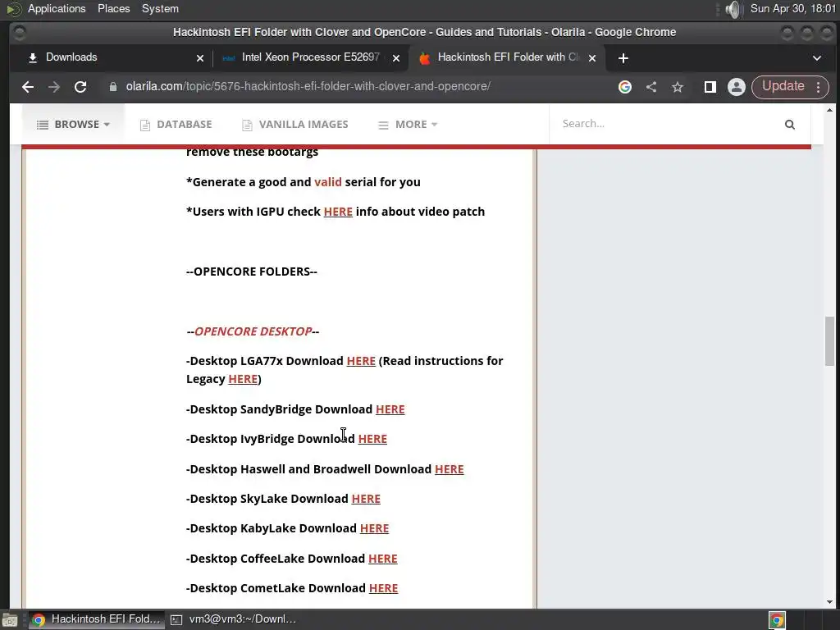Expand the MORE menu
The width and height of the screenshot is (840, 630).
click(x=408, y=125)
